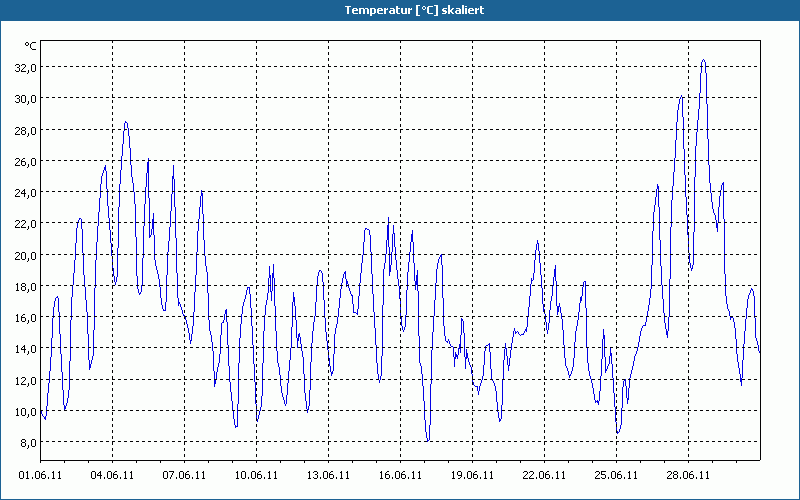Select the 10.06.11 date label
The width and height of the screenshot is (800, 500).
coord(256,475)
